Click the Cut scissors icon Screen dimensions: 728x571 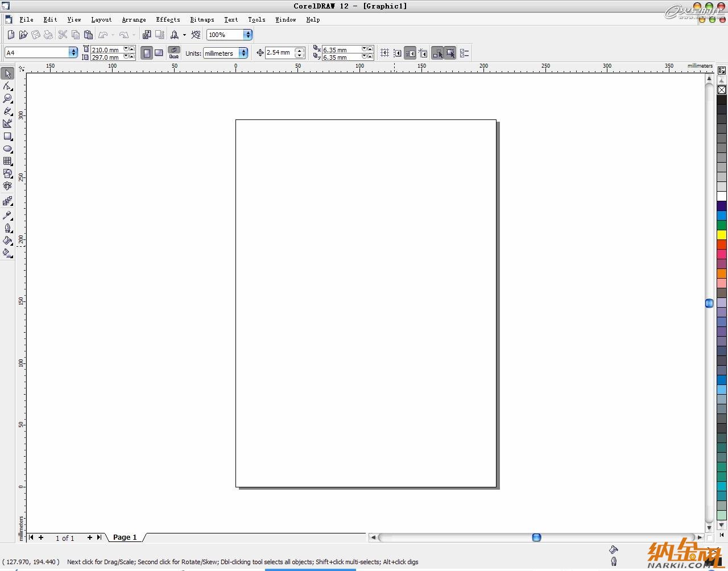[x=63, y=35]
